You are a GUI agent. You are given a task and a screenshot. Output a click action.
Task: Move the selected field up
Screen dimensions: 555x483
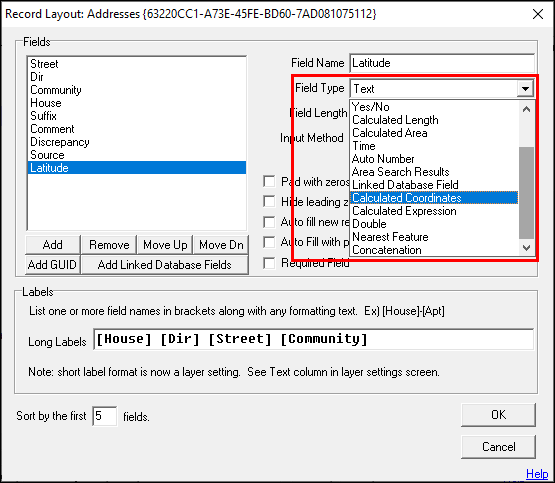tap(165, 245)
